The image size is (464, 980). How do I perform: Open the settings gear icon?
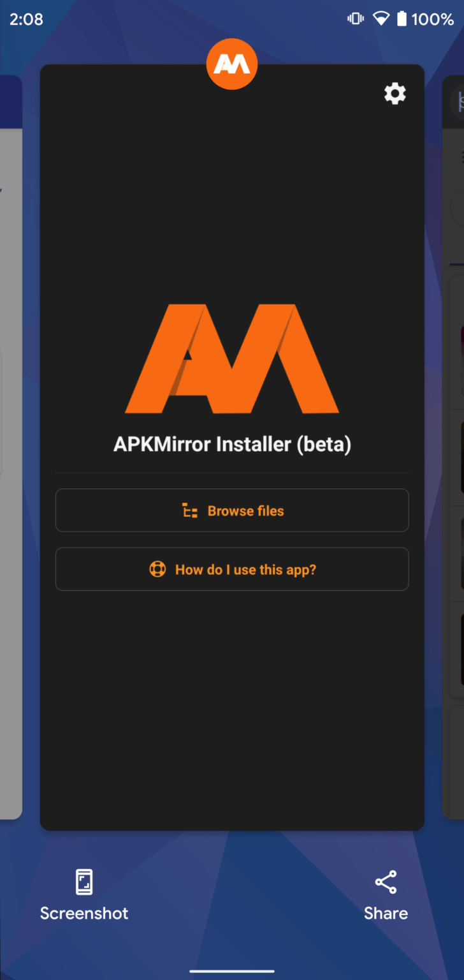point(395,94)
